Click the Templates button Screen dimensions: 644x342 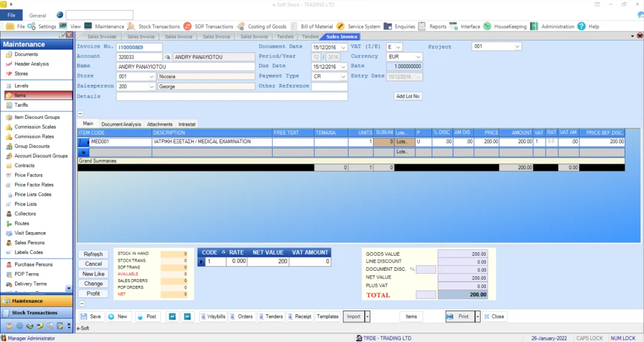[327, 317]
